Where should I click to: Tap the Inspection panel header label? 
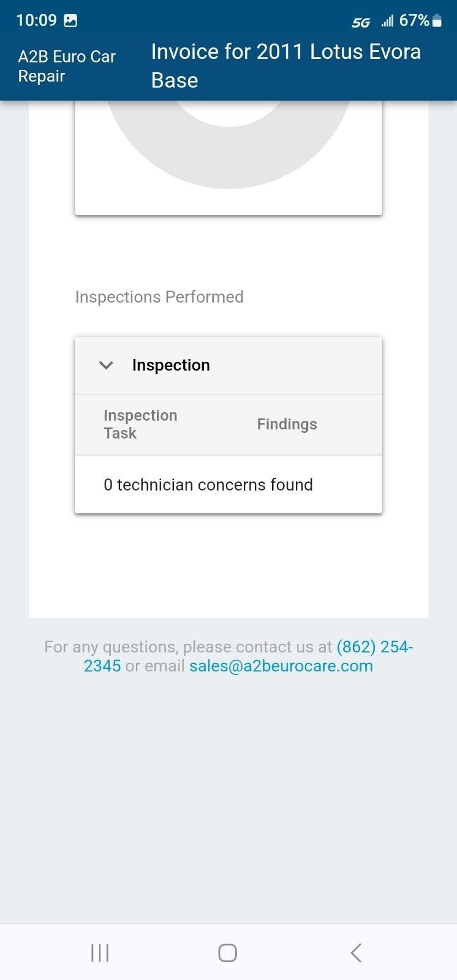171,365
